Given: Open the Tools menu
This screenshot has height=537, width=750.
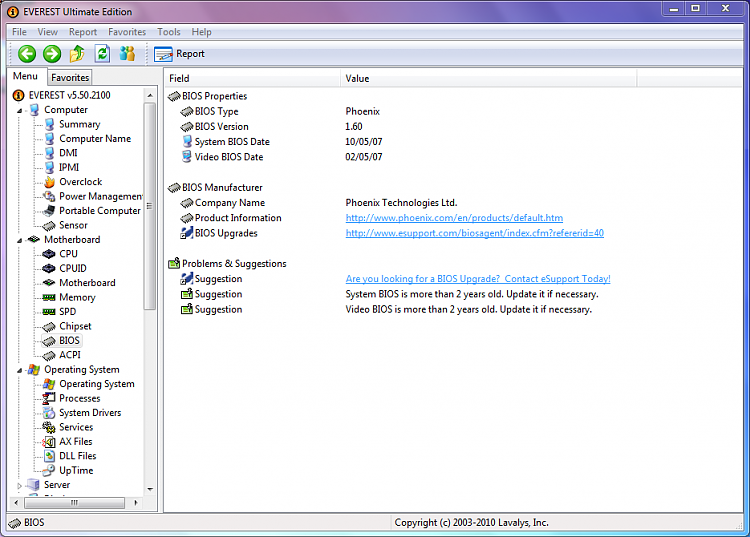Looking at the screenshot, I should [169, 32].
